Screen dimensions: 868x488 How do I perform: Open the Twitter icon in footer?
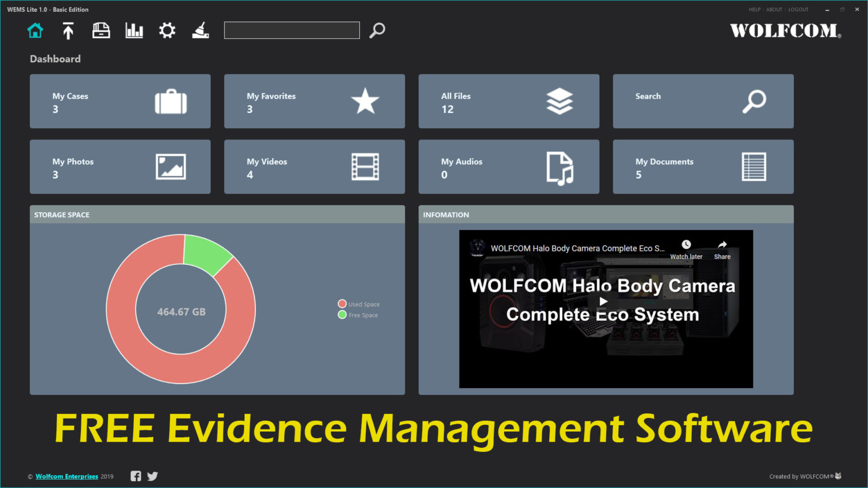coord(153,476)
